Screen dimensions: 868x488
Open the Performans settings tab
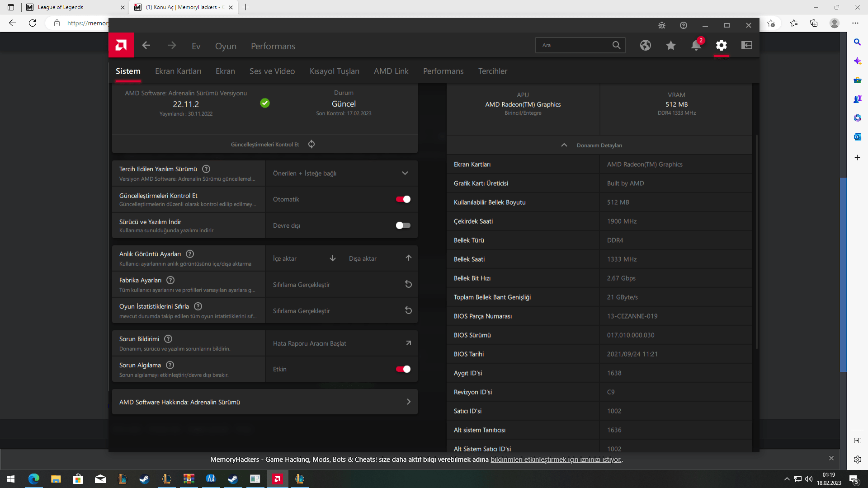(443, 71)
